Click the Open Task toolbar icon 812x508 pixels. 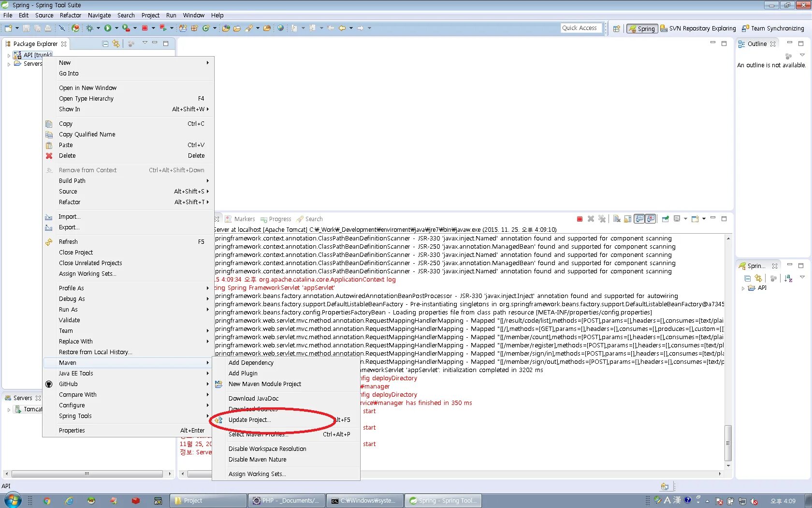point(237,28)
